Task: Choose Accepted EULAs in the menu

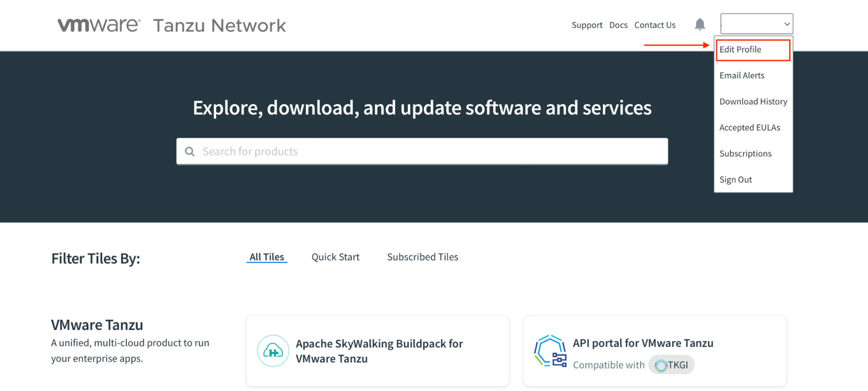Action: pyautogui.click(x=749, y=128)
